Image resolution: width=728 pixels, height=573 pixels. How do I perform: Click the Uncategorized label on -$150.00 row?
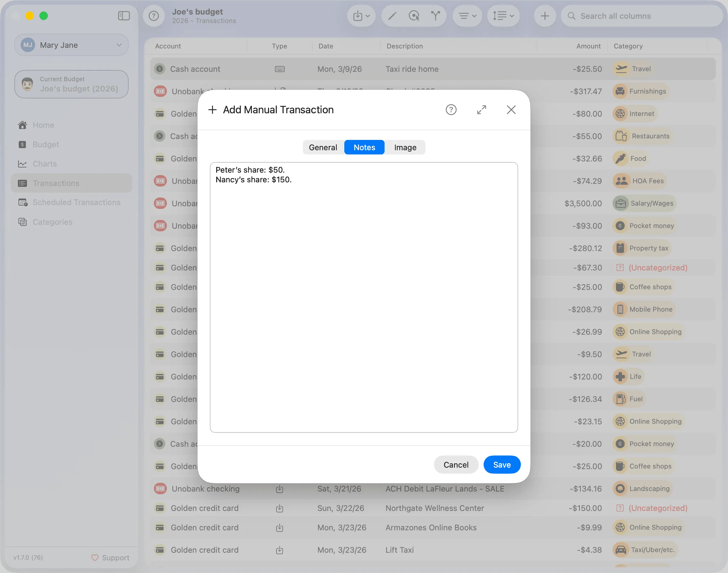658,508
